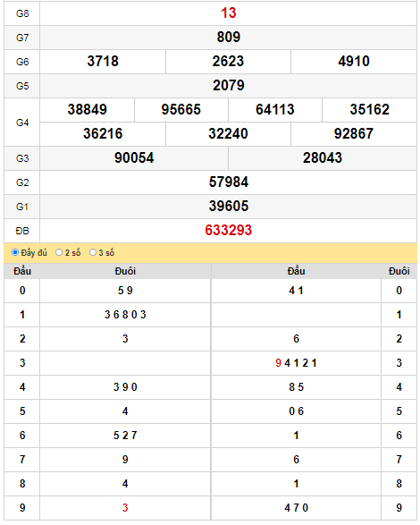This screenshot has height=525, width=420.
Task: Click the right "Đầu" column header
Action: click(296, 271)
